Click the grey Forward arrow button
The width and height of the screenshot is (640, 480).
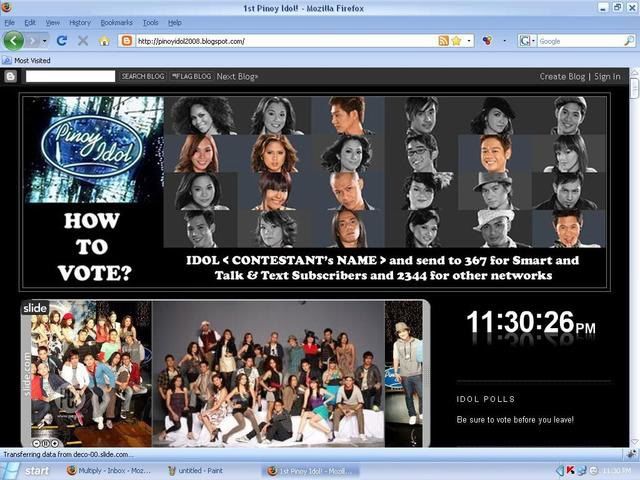tap(33, 41)
